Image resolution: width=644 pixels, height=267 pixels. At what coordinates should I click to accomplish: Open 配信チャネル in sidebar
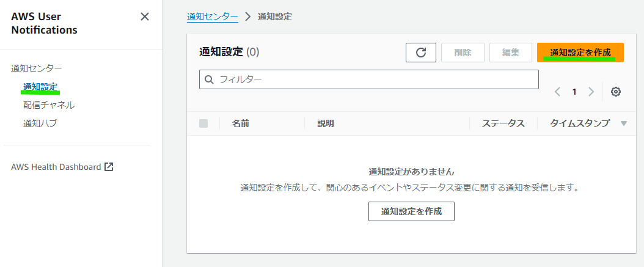pos(49,104)
